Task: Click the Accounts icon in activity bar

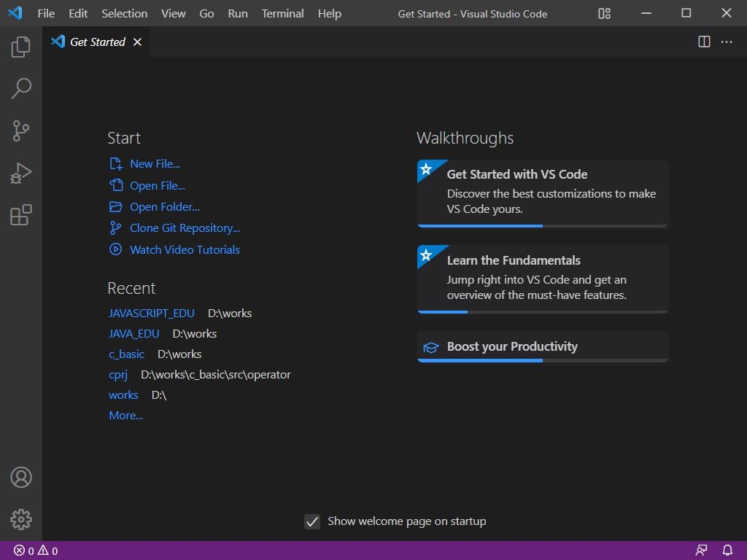Action: coord(21,478)
